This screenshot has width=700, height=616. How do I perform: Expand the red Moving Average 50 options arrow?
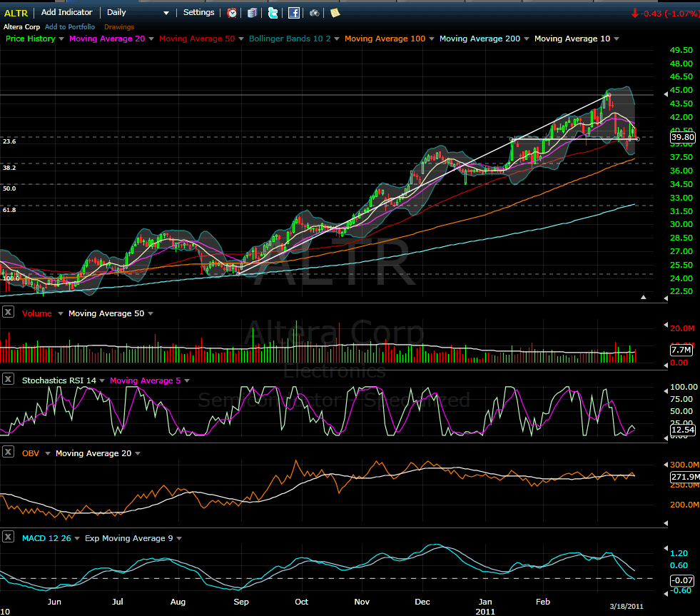241,39
